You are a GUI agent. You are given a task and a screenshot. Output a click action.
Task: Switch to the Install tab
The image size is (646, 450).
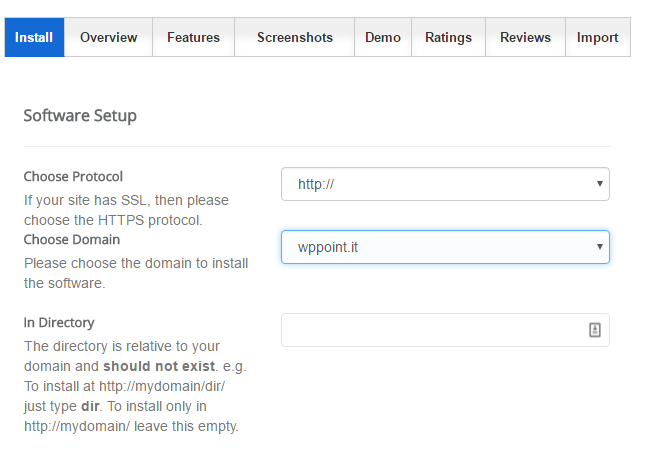[34, 37]
